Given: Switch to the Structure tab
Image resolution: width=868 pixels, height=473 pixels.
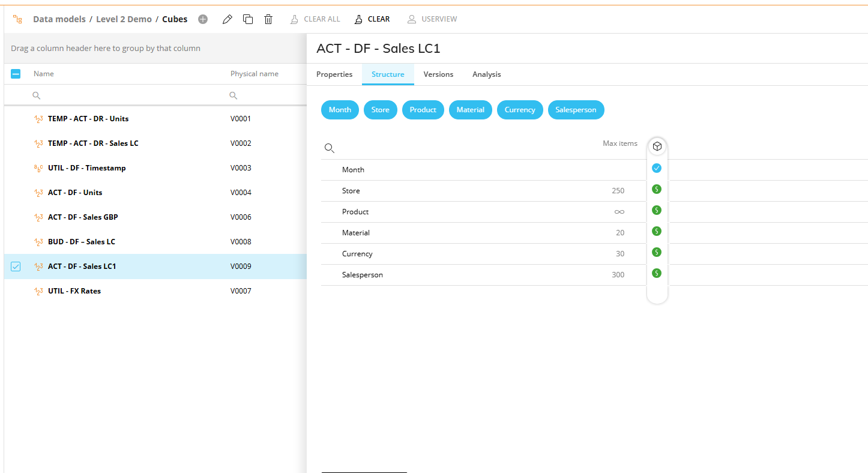Looking at the screenshot, I should click(x=388, y=74).
